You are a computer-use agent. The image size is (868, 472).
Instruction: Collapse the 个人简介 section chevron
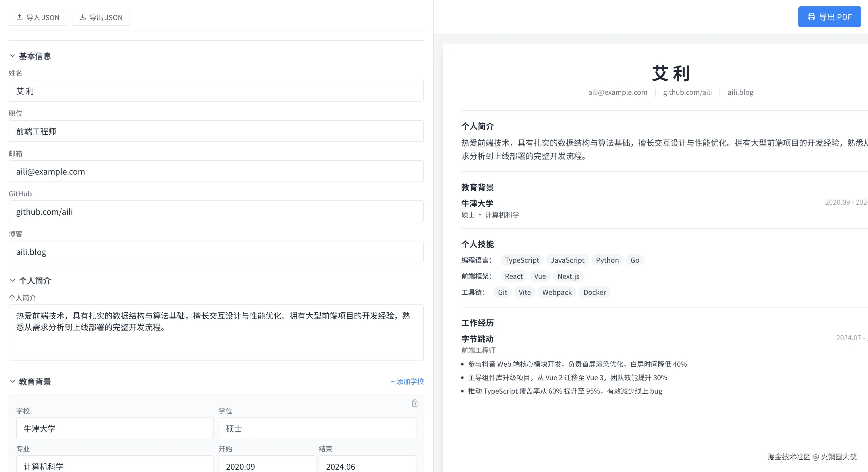click(12, 280)
